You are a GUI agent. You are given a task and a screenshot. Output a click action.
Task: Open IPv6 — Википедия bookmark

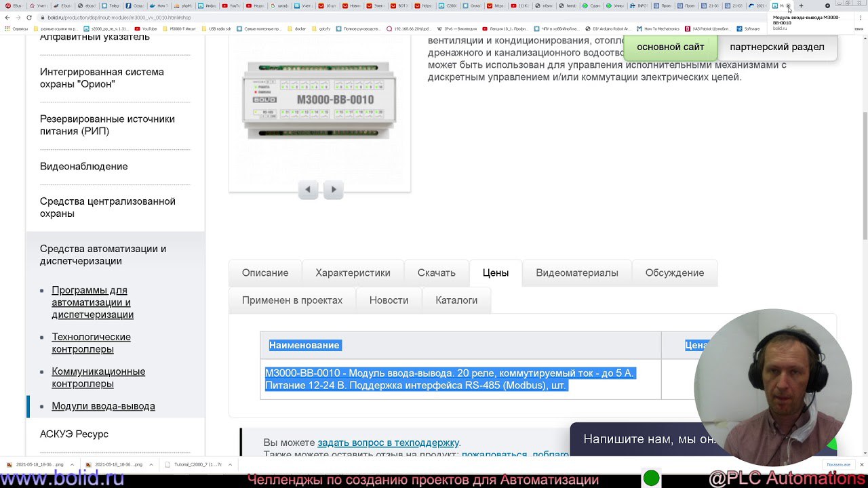[x=458, y=29]
